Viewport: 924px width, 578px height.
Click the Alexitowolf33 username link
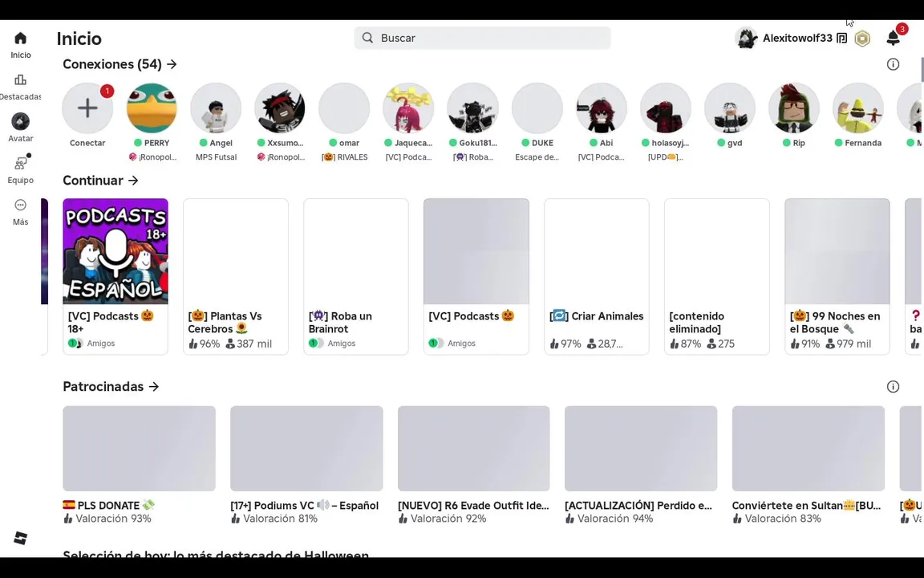point(797,39)
